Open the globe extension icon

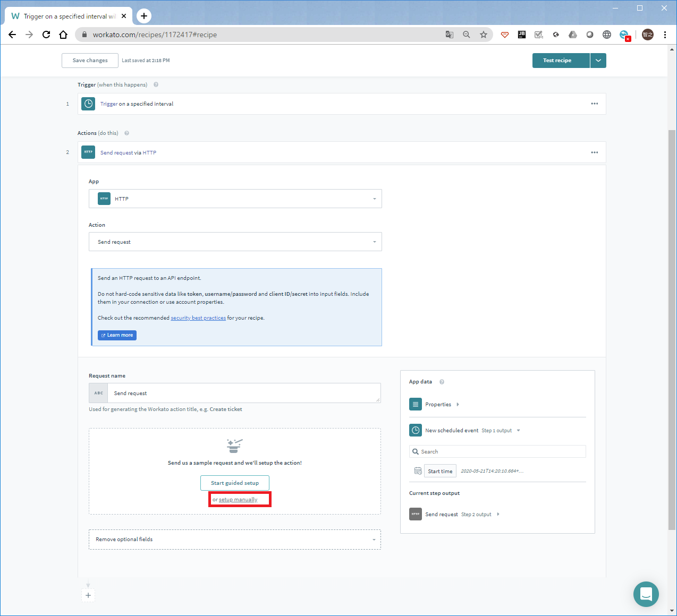point(607,35)
